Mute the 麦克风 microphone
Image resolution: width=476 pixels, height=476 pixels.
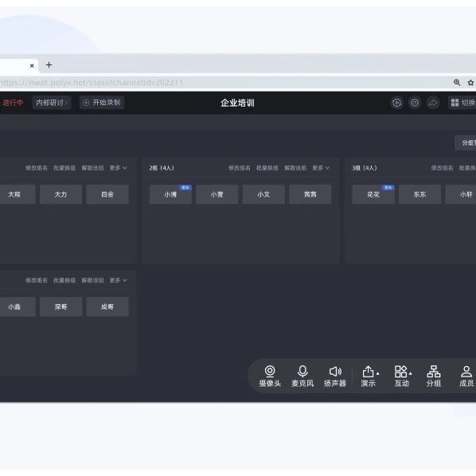point(302,377)
